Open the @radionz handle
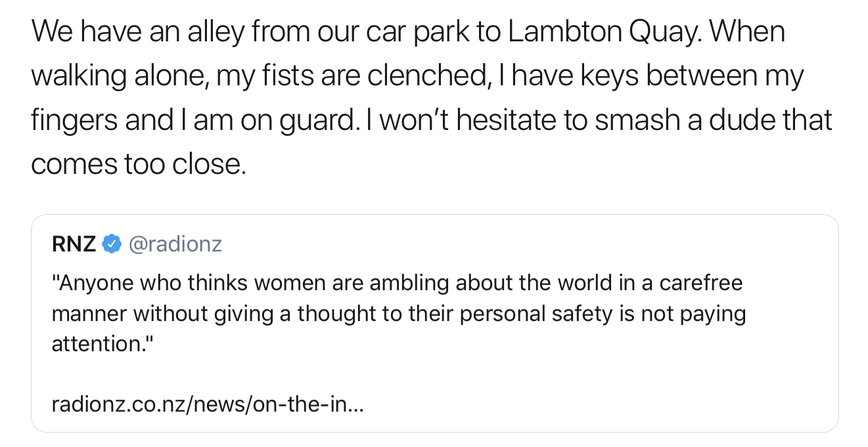The height and width of the screenshot is (447, 868). (x=175, y=245)
